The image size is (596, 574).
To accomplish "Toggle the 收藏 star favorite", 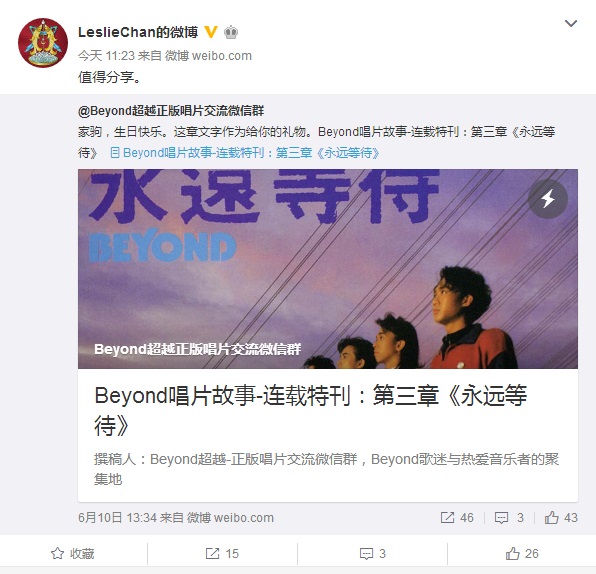I will point(73,553).
